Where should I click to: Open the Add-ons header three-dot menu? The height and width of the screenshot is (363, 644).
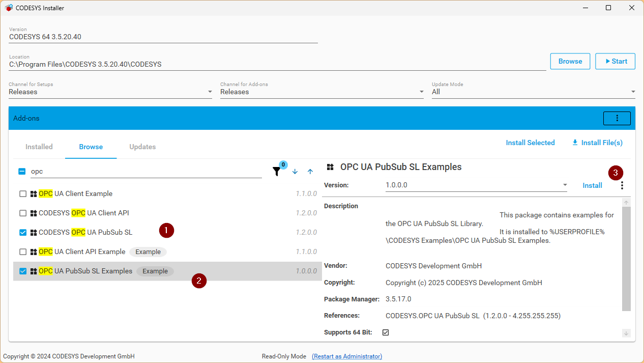(617, 118)
